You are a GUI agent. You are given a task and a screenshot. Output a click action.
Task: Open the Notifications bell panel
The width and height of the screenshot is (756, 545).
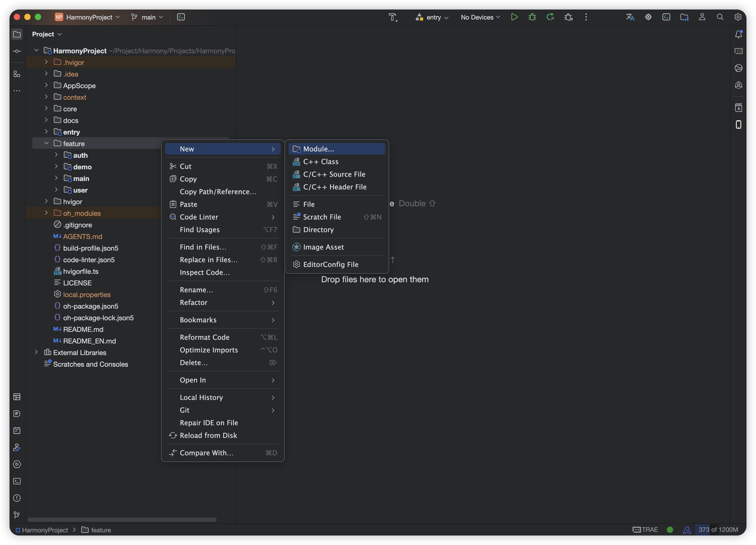738,34
